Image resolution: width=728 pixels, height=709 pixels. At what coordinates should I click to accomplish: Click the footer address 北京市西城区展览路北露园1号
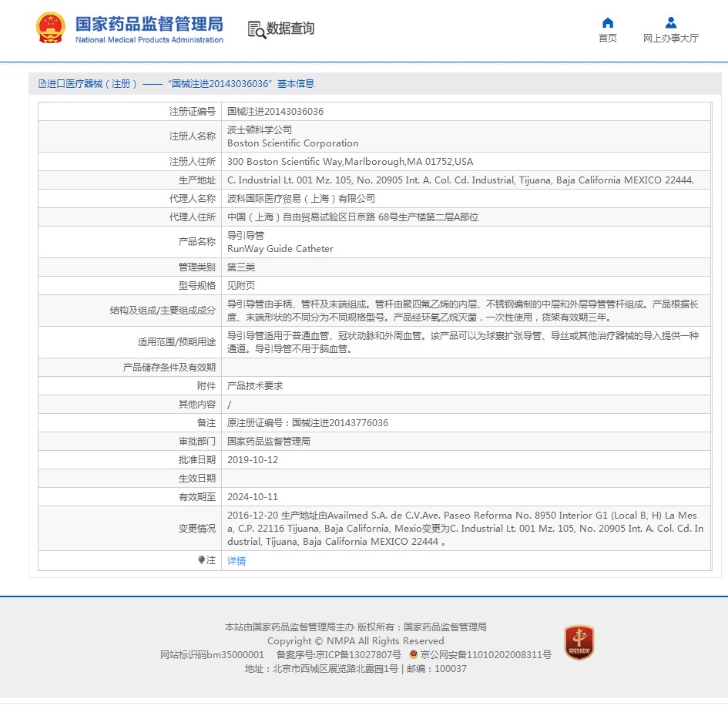click(x=335, y=669)
